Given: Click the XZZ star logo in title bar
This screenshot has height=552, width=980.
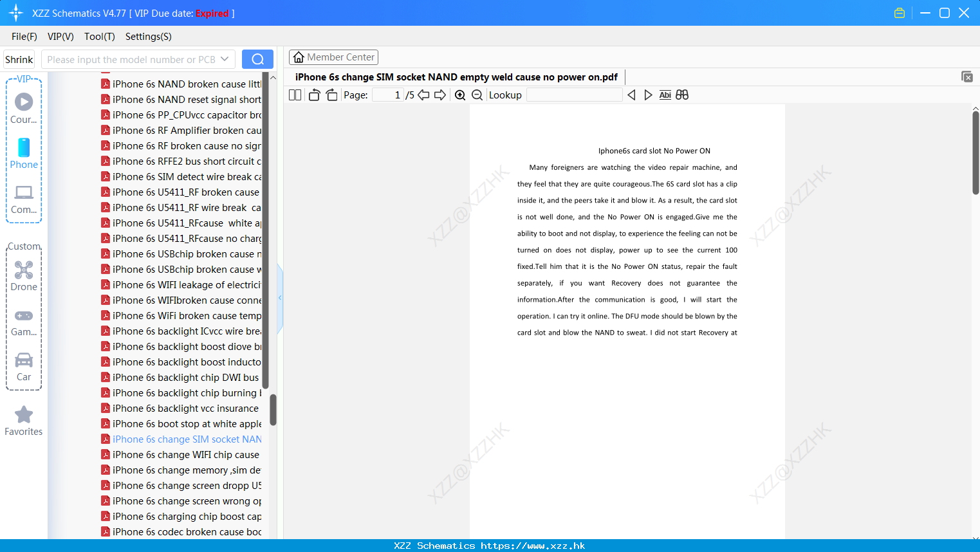Looking at the screenshot, I should pos(16,13).
